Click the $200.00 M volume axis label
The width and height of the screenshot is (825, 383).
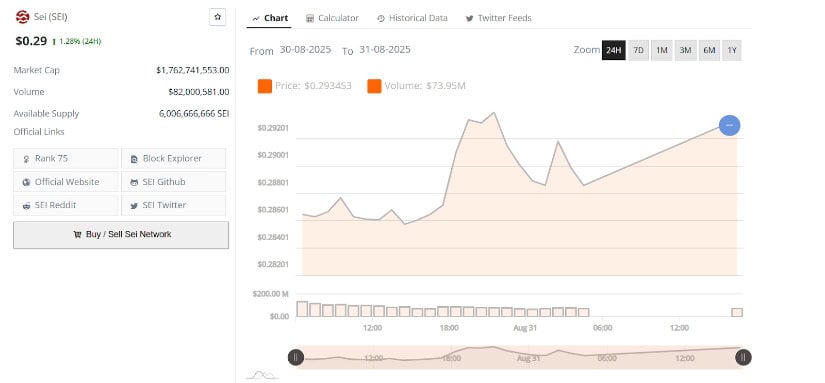(270, 294)
